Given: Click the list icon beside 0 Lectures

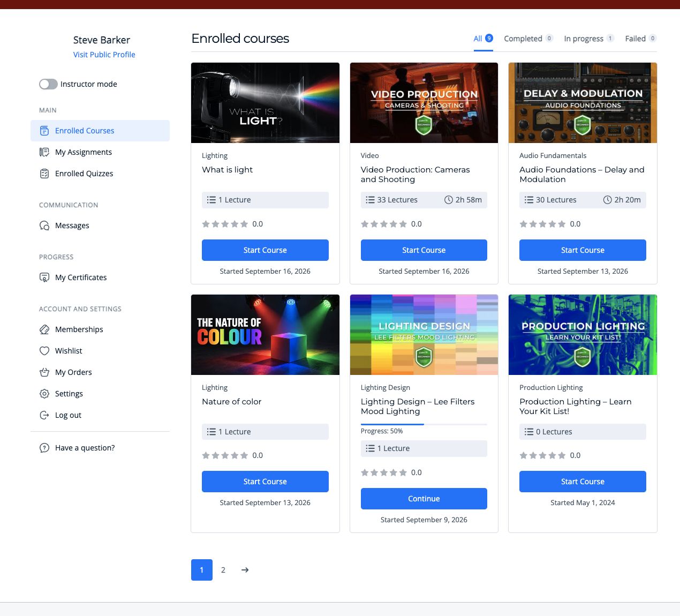Looking at the screenshot, I should (x=529, y=432).
